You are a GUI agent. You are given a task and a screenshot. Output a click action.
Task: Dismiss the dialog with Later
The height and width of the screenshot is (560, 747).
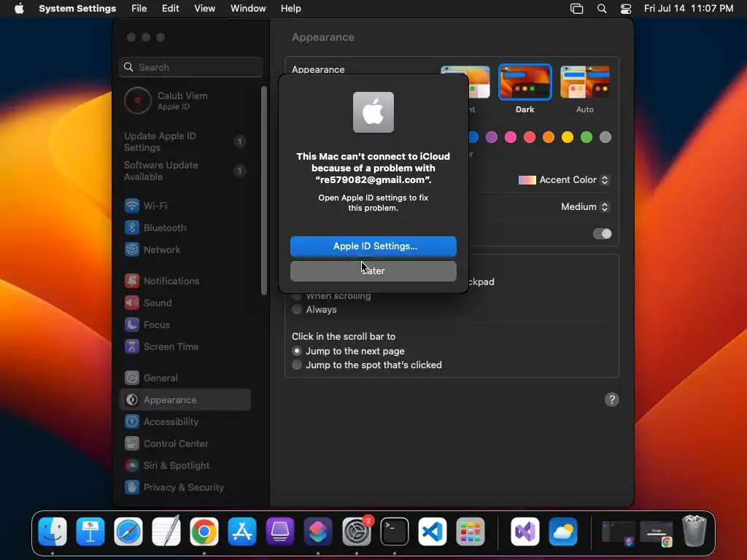(x=373, y=271)
